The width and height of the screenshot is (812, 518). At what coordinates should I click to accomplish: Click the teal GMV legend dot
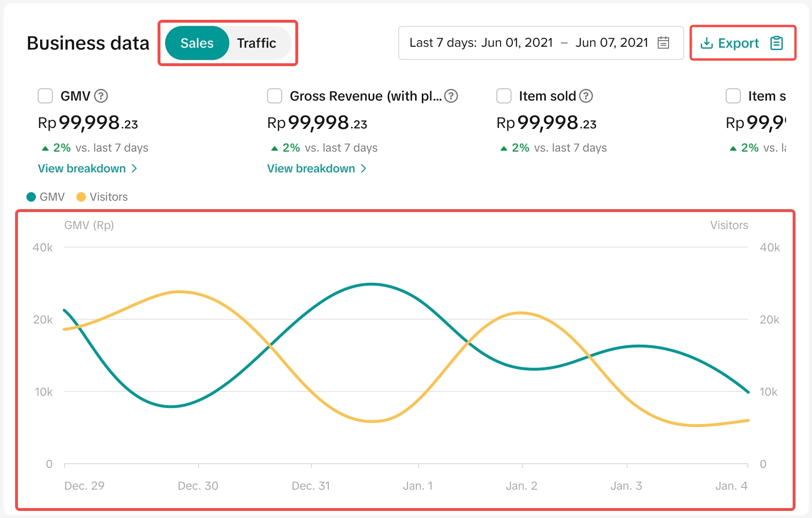(x=31, y=197)
